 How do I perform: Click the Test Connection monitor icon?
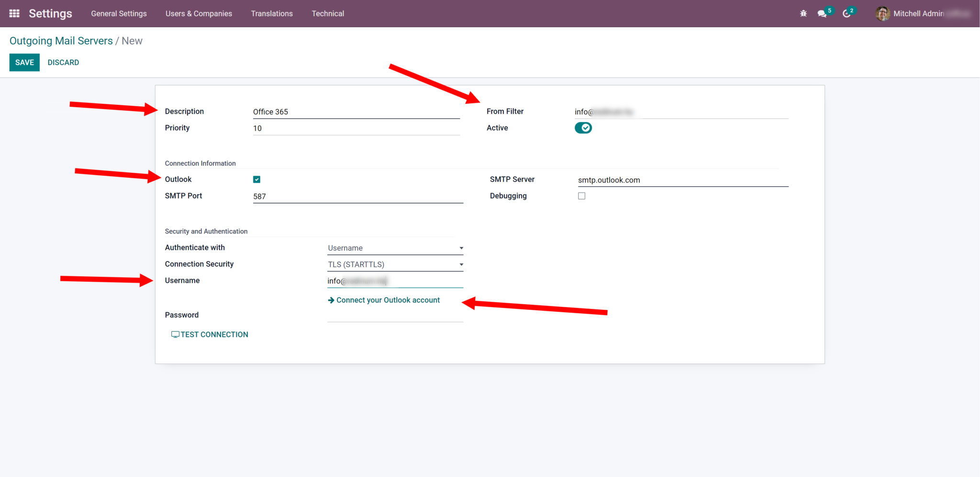(x=175, y=334)
